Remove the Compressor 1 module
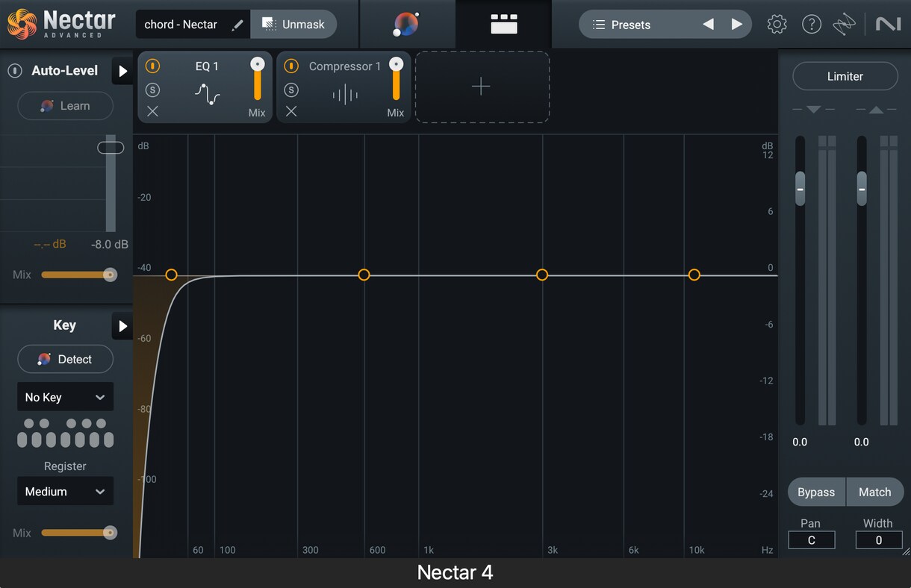Screen dimensions: 911x588 click(x=291, y=112)
